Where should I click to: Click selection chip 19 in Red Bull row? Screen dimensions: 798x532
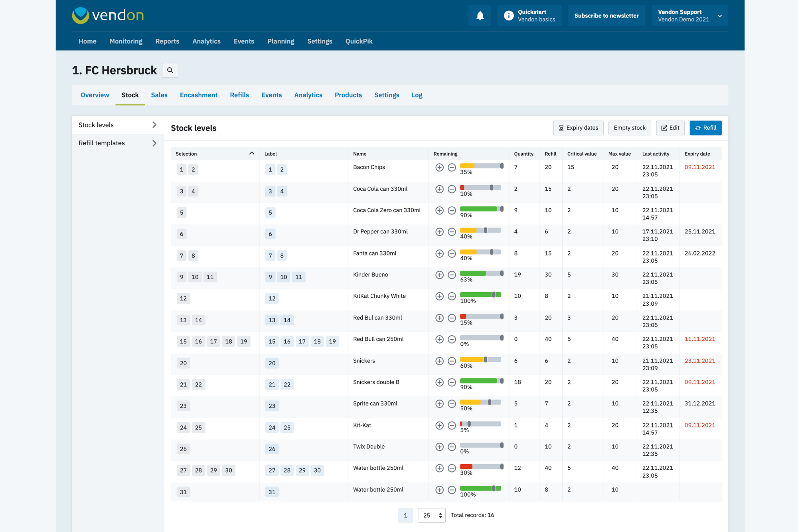pyautogui.click(x=244, y=342)
